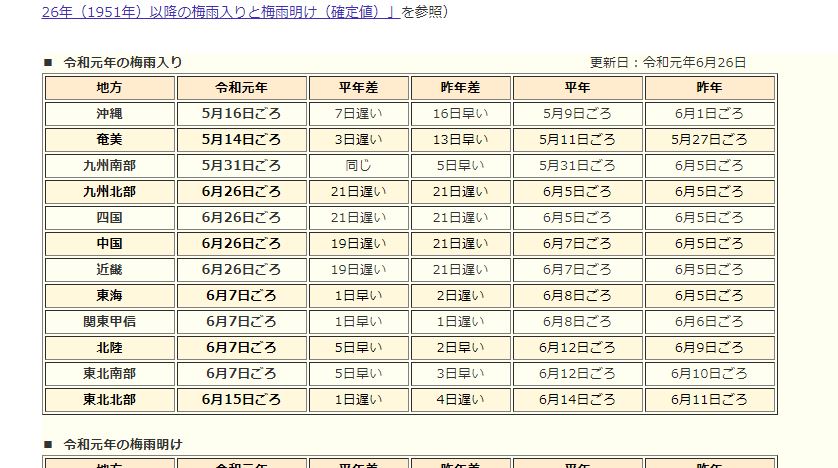The width and height of the screenshot is (838, 468).
Task: Click the 東北北部 region cell
Action: coord(110,400)
